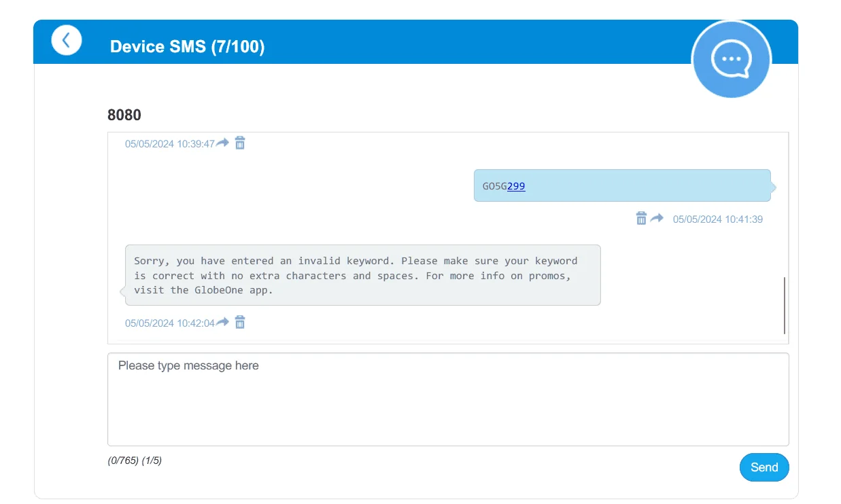This screenshot has width=841, height=504.
Task: Click the 05/05/2024 10:41:39 timestamp
Action: tap(718, 219)
